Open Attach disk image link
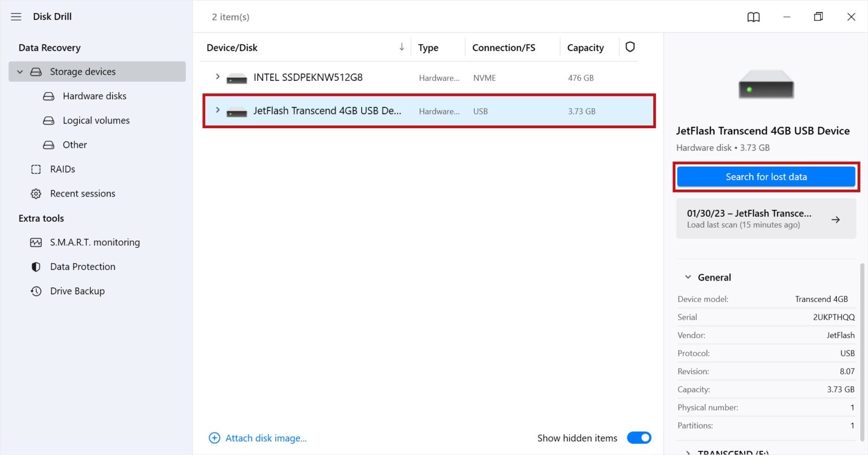Image resolution: width=868 pixels, height=455 pixels. 266,438
